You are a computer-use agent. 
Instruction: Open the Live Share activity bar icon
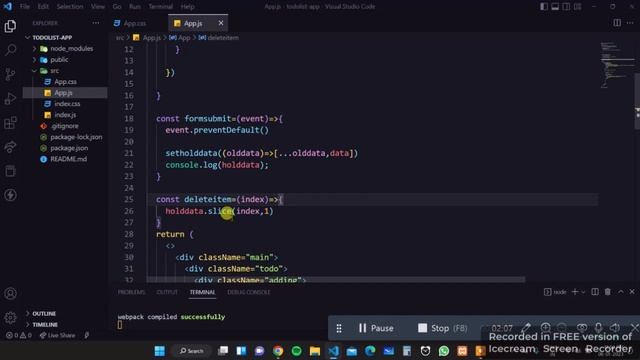pyautogui.click(x=10, y=147)
